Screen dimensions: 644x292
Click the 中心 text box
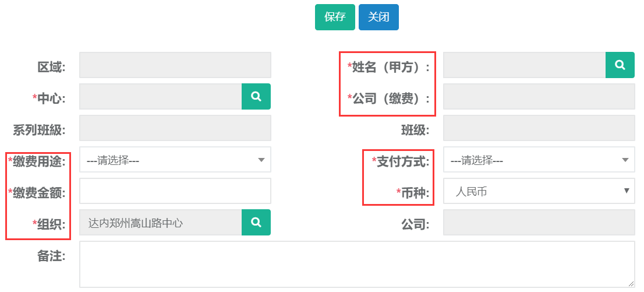click(160, 97)
